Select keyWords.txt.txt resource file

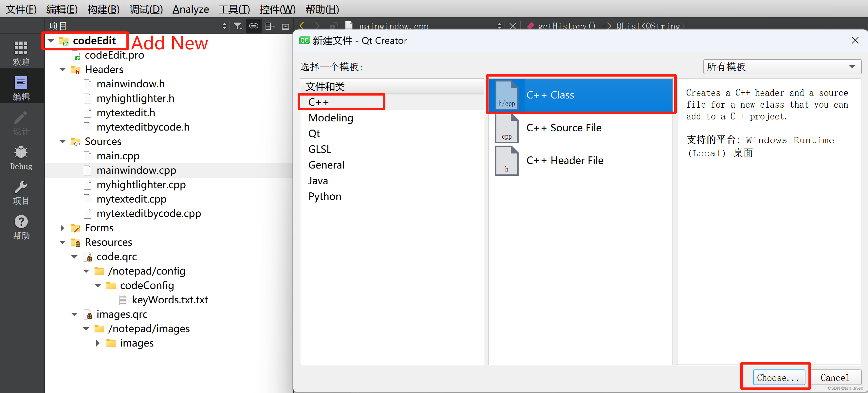tap(170, 300)
